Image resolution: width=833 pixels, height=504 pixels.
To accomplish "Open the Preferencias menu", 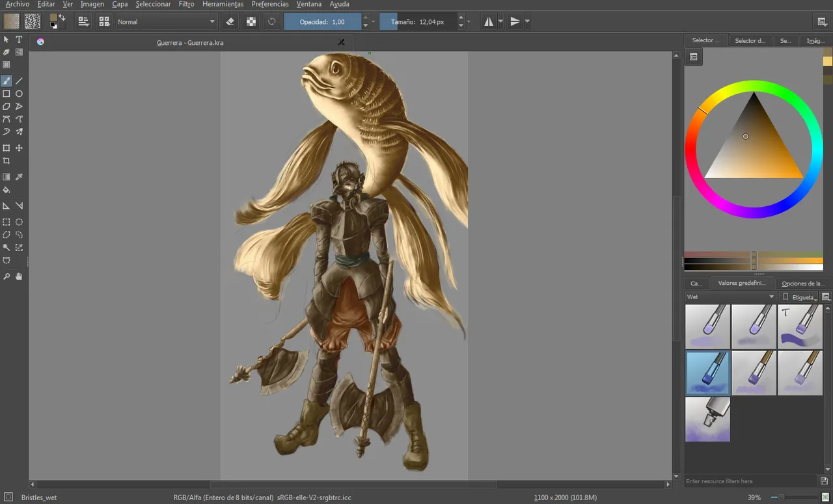I will click(270, 4).
